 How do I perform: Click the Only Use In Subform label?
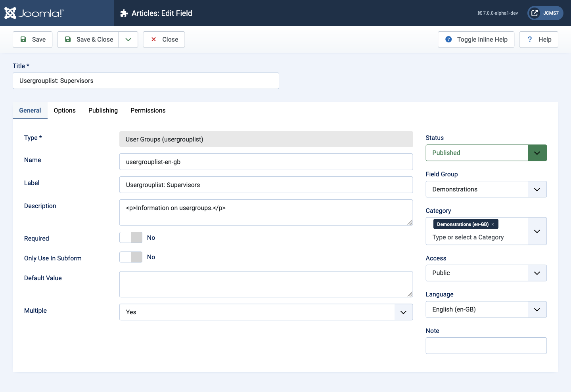point(53,258)
